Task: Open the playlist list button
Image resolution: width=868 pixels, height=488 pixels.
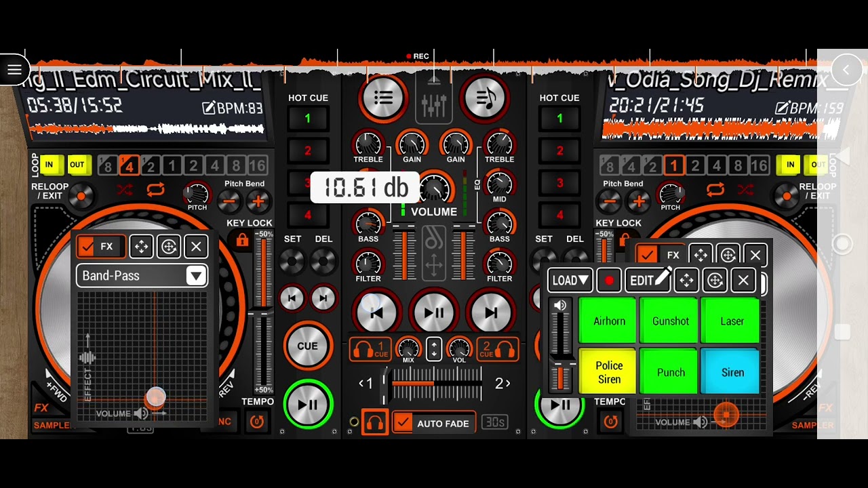Action: tap(383, 98)
